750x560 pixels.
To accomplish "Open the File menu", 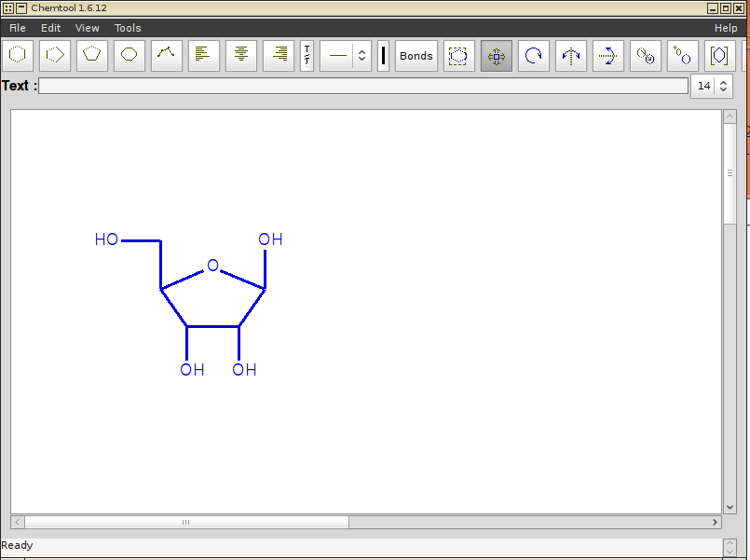I will coord(18,28).
